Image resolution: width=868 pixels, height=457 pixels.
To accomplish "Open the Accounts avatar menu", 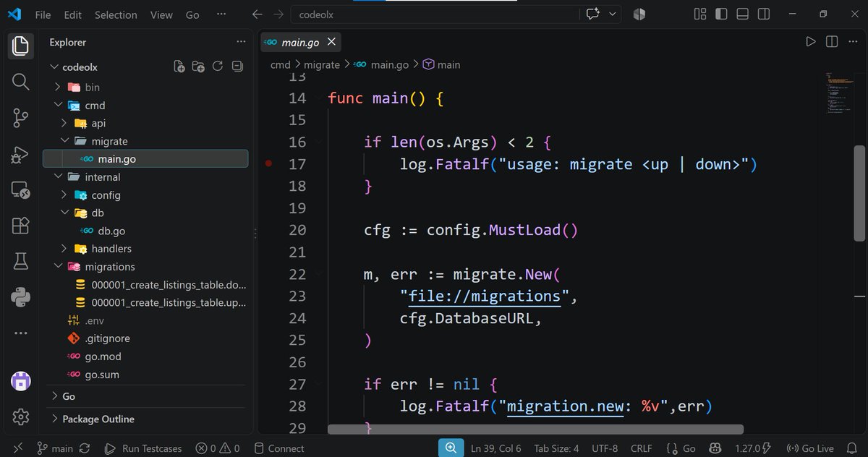I will 20,380.
